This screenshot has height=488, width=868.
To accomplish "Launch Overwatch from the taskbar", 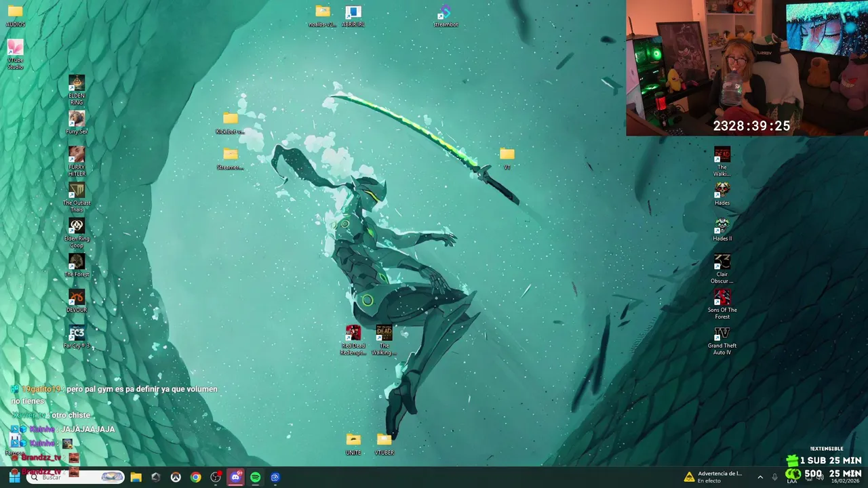I will click(x=176, y=477).
